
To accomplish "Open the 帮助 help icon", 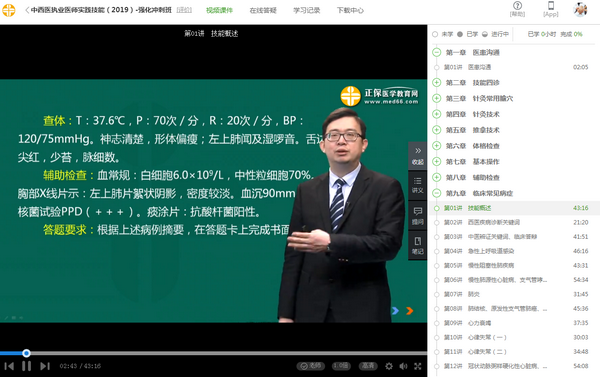I will (x=517, y=9).
